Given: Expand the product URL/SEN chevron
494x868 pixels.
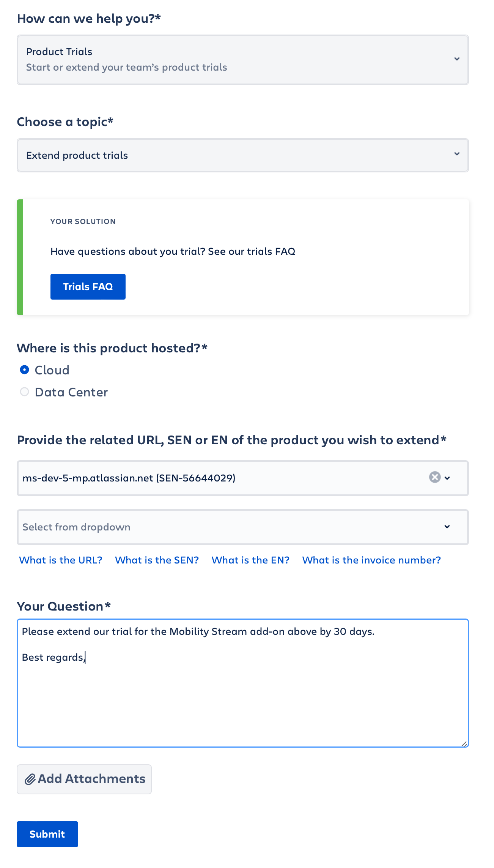Looking at the screenshot, I should pos(447,478).
